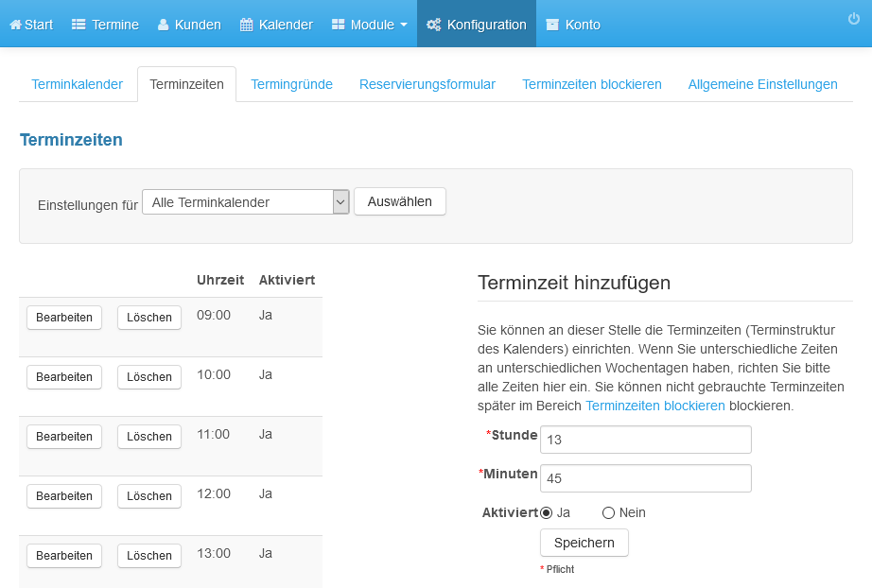Click the Module grid icon
872x588 pixels.
(339, 25)
